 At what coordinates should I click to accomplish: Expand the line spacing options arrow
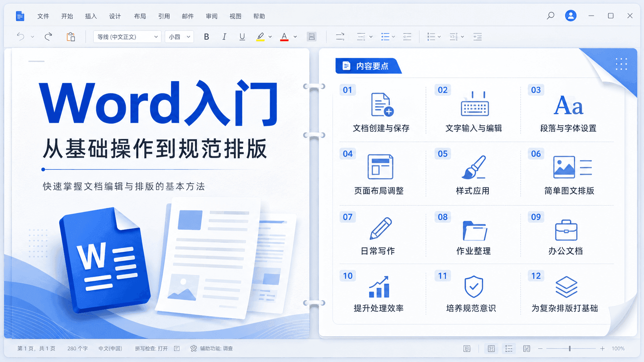click(462, 37)
